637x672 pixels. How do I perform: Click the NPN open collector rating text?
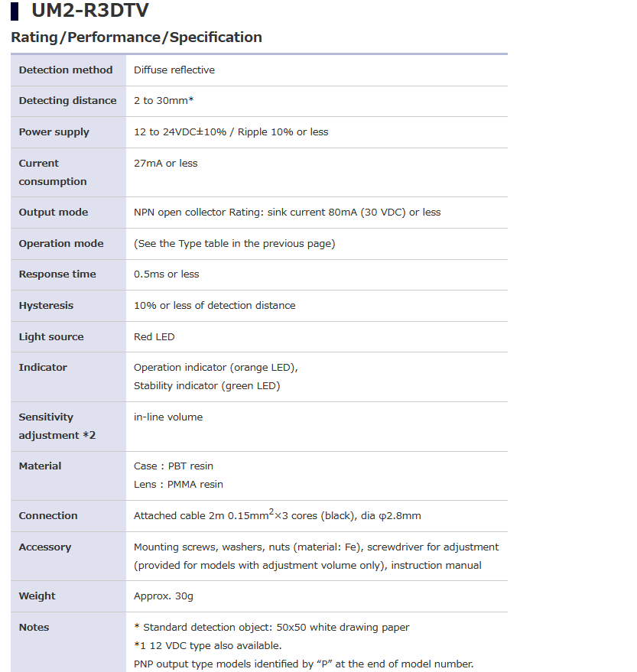(x=287, y=212)
